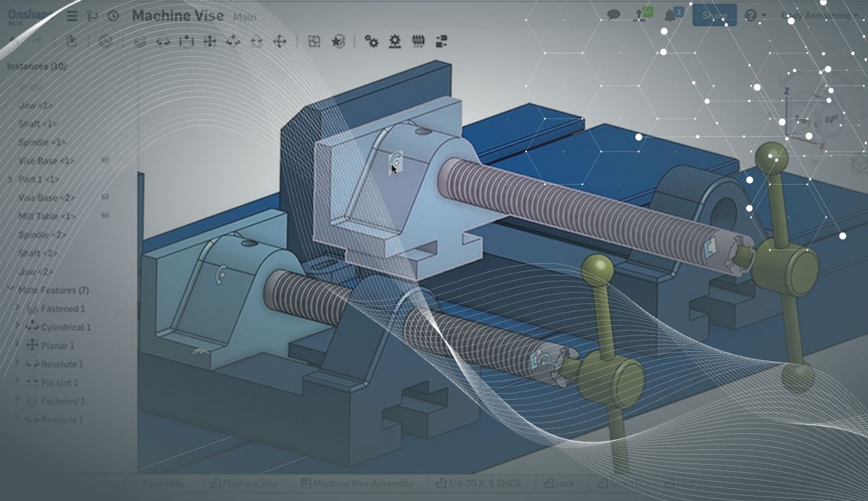The width and height of the screenshot is (868, 501).
Task: Open notifications bell icon
Action: (671, 15)
